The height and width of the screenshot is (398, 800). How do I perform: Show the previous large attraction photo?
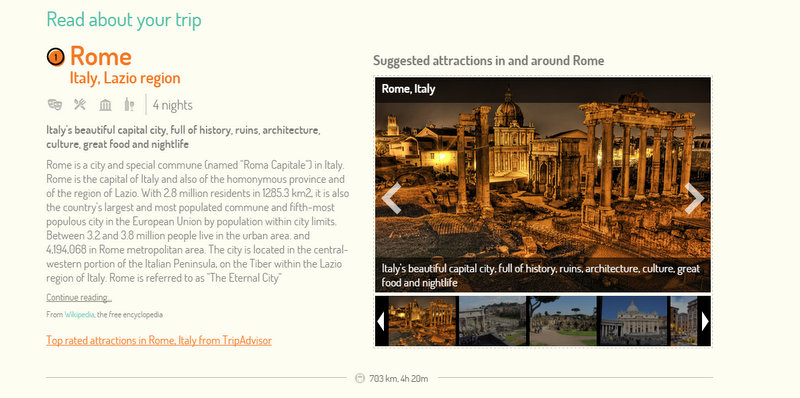point(391,198)
